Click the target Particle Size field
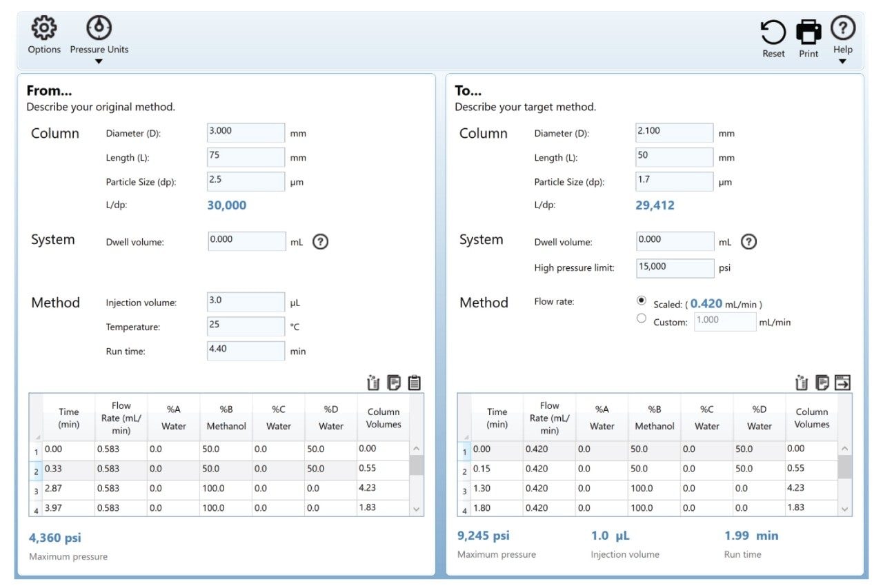 click(675, 181)
